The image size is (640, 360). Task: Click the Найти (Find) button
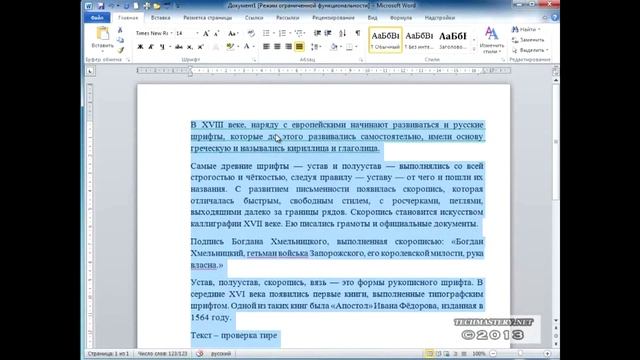pos(526,29)
